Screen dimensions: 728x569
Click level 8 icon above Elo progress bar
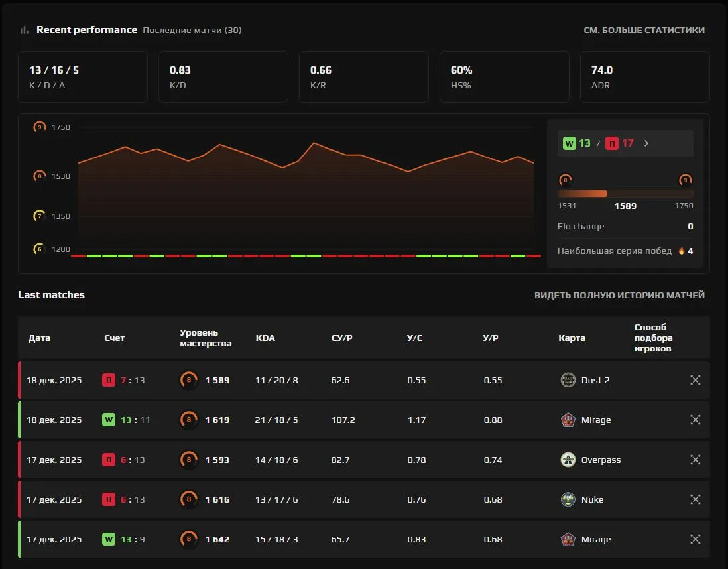point(565,180)
